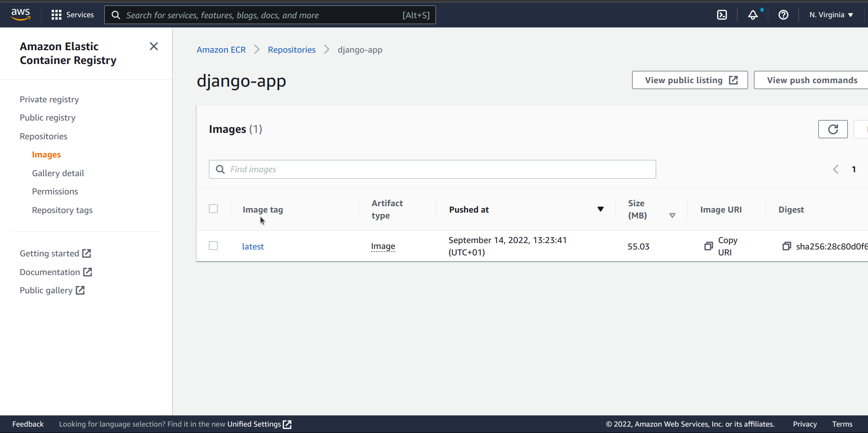Viewport: 868px width, 433px height.
Task: Click the help question mark icon
Action: 783,15
